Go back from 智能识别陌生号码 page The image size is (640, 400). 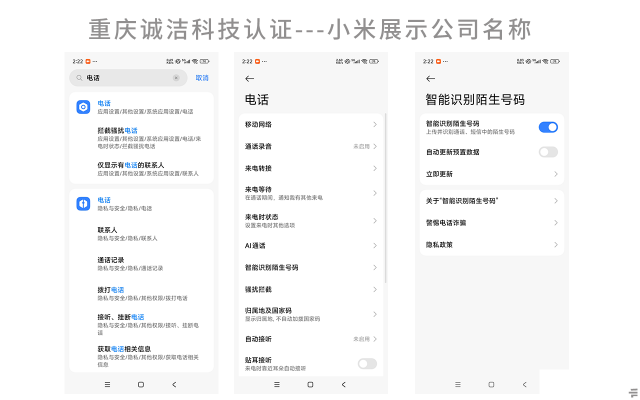coord(430,78)
